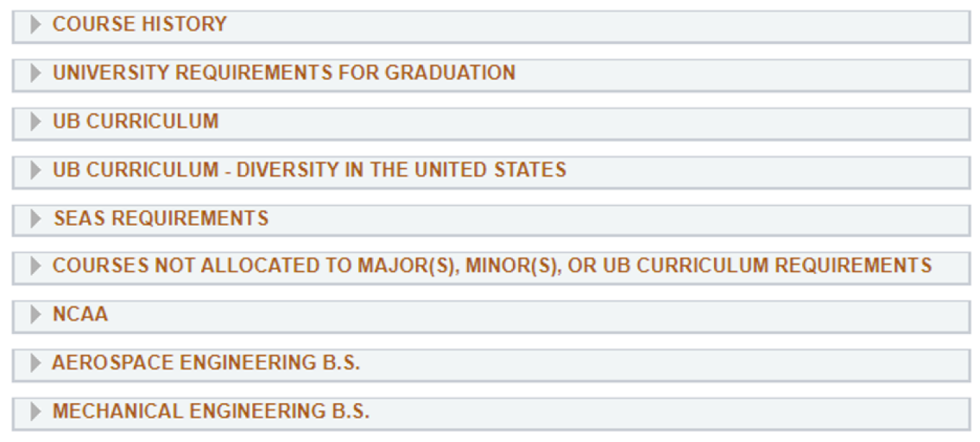Select the NCAA heading text
This screenshot has width=980, height=442.
(80, 314)
